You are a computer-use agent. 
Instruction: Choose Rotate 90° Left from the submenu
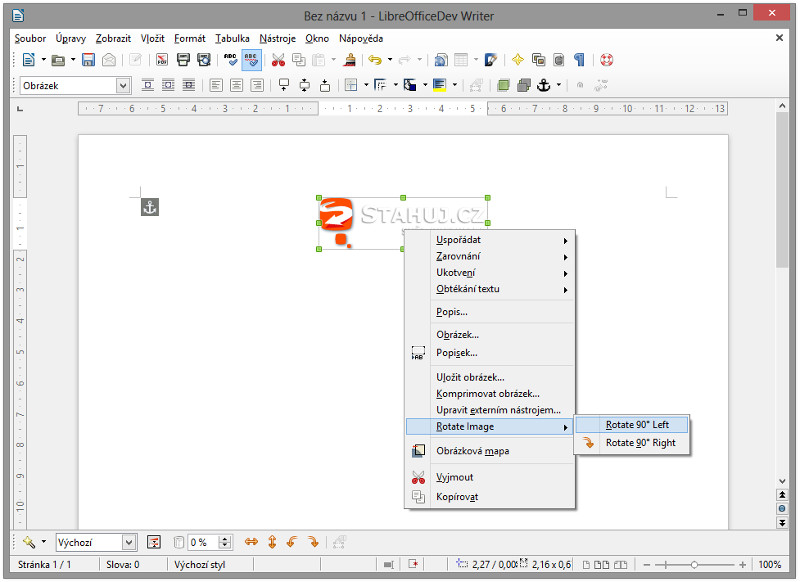632,425
